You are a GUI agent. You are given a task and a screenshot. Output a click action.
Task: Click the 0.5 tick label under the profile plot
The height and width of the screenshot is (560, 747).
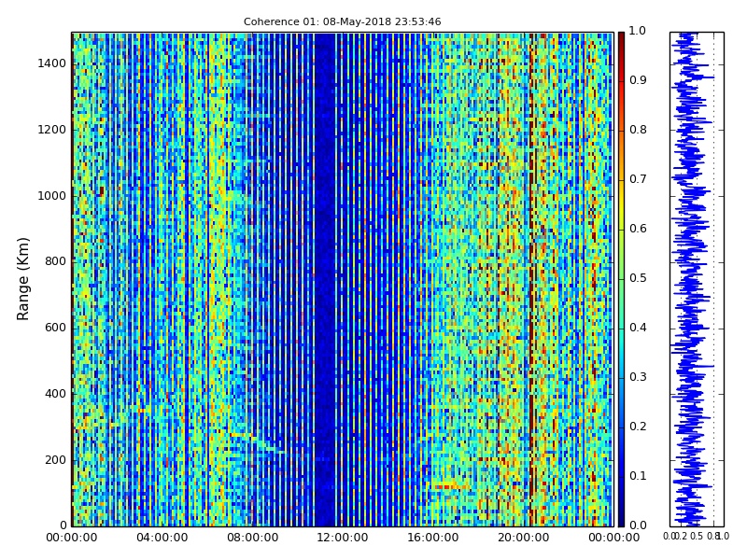pyautogui.click(x=697, y=536)
